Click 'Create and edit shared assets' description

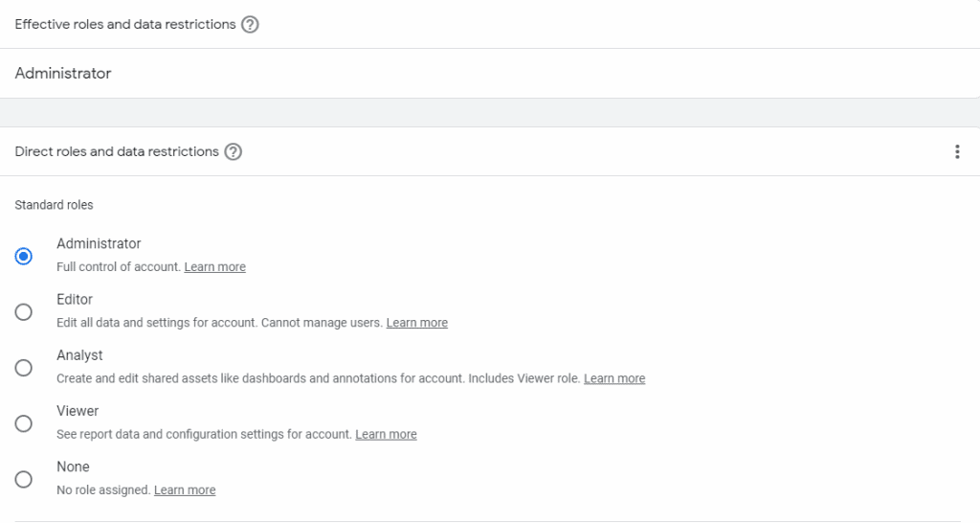[x=319, y=378]
